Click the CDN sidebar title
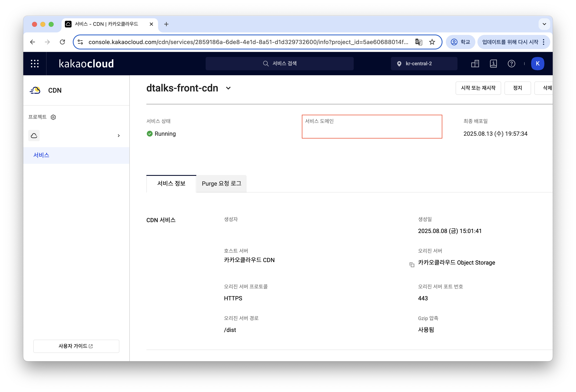 click(55, 90)
